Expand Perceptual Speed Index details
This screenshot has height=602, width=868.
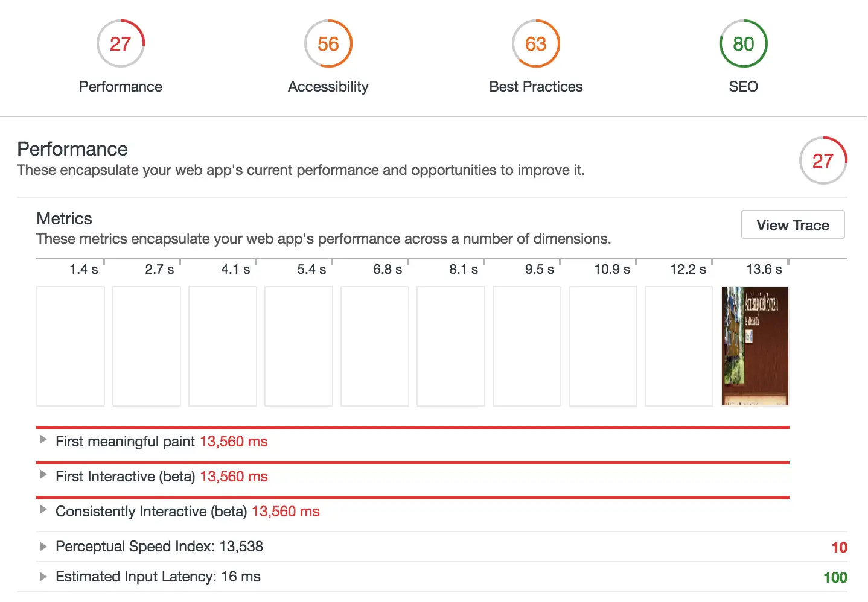pos(43,547)
